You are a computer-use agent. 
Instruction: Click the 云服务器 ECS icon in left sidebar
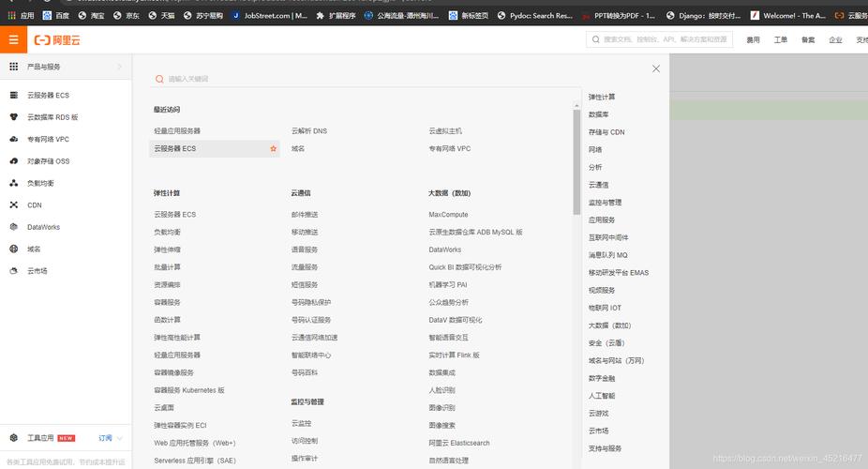tap(14, 96)
